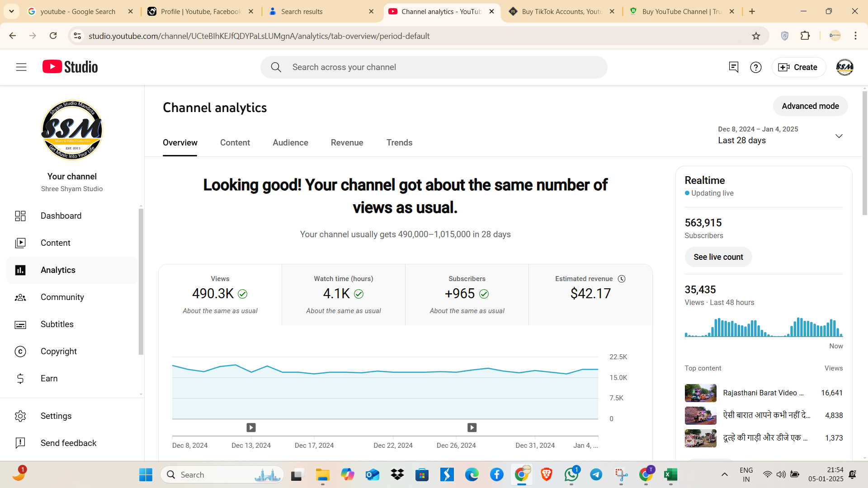Open the tab search dropdown arrow in Chrome
This screenshot has height=488, width=868.
pyautogui.click(x=11, y=11)
